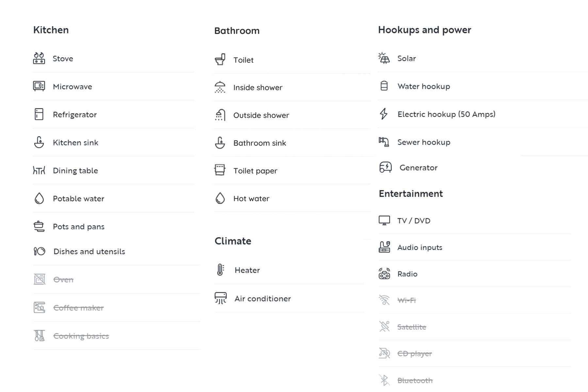Click the Potable water label
The width and height of the screenshot is (588, 392).
tap(78, 199)
